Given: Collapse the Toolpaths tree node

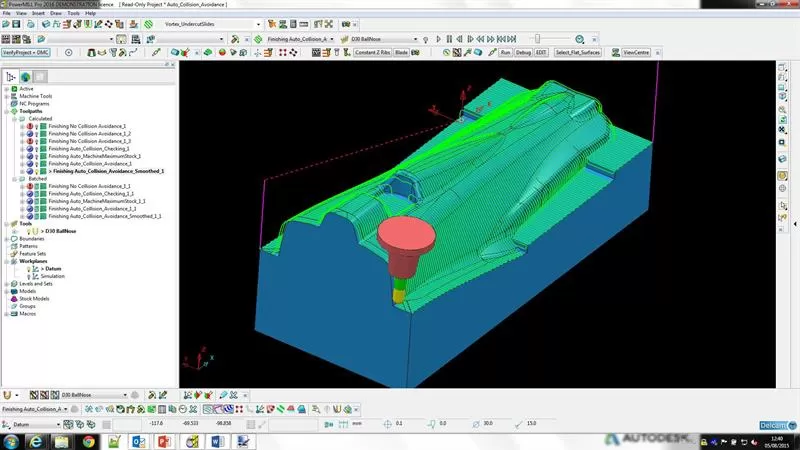Looking at the screenshot, I should 7,111.
